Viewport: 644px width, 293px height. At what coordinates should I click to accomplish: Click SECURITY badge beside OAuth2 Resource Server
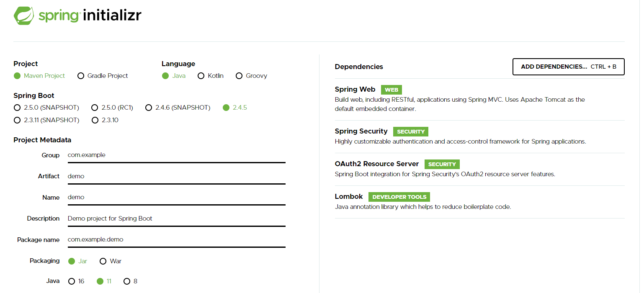point(442,164)
